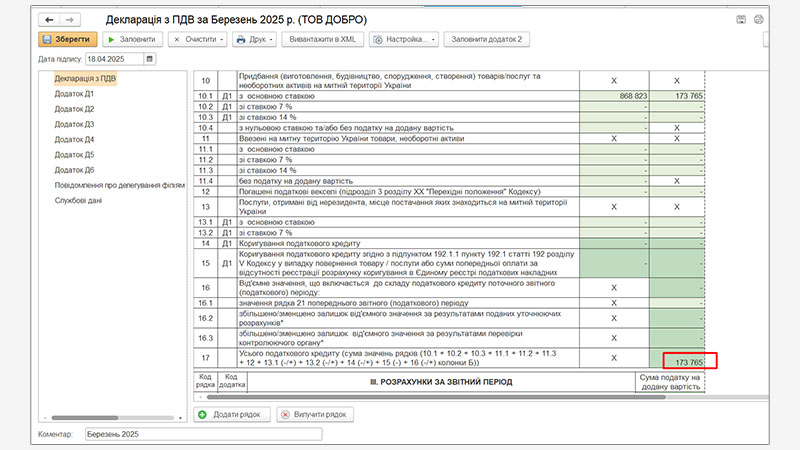Click row 10.3 label зі ставкою 14 %

(267, 117)
